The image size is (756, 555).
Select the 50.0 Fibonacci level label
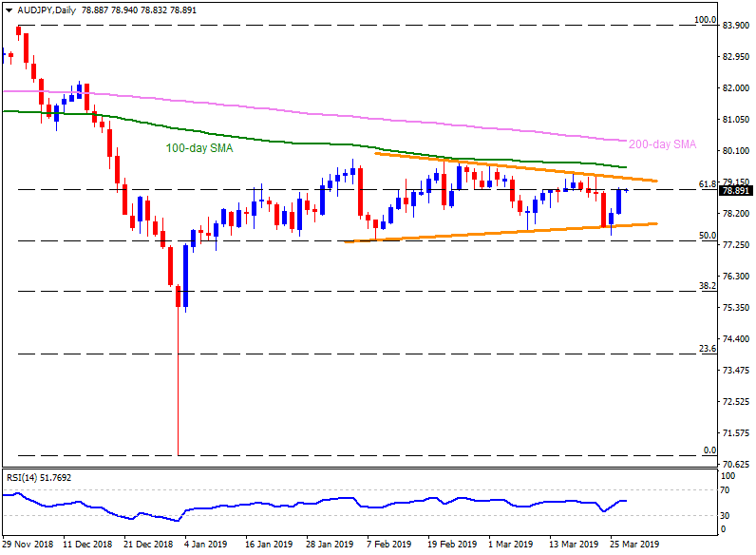(x=707, y=235)
